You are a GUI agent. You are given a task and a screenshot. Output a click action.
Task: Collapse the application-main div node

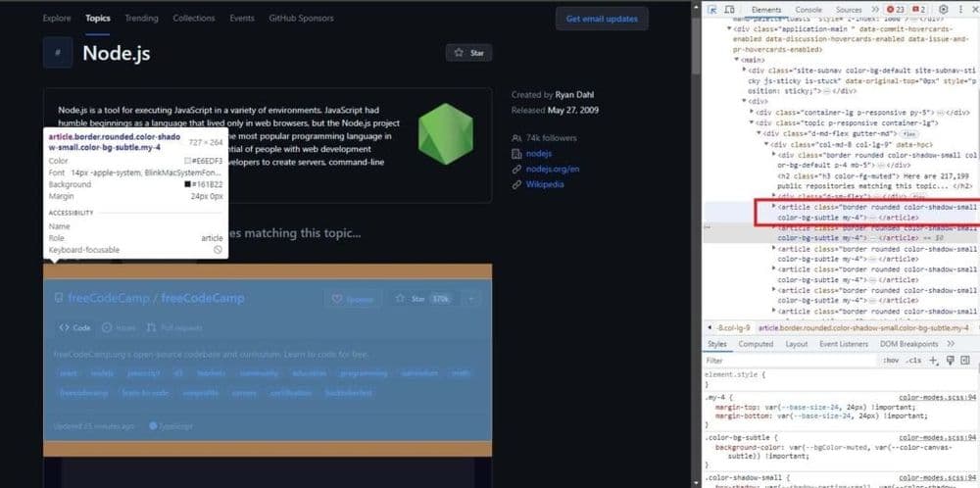click(x=729, y=28)
